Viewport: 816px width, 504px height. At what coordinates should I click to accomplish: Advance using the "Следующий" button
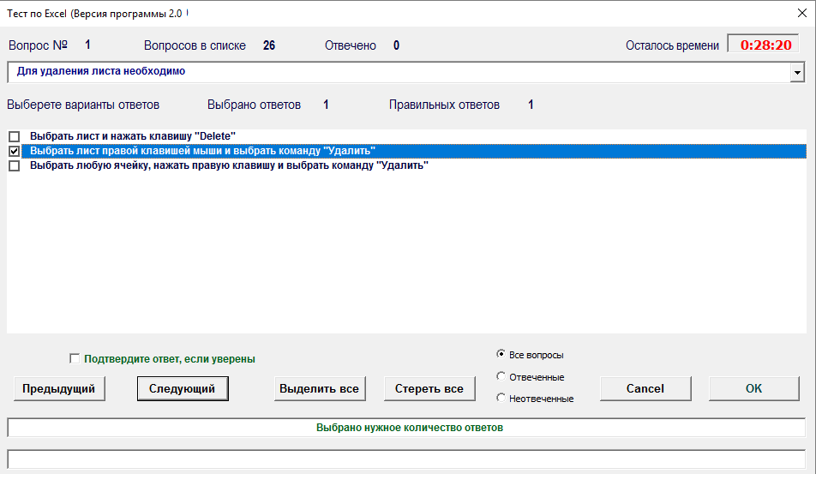tap(182, 388)
